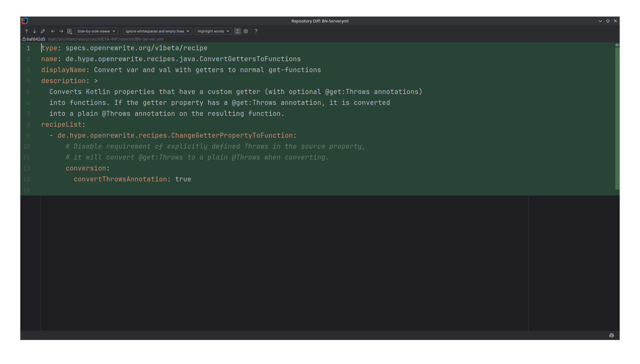Open the Highlight words dropdown
640x364 pixels.
click(x=213, y=31)
